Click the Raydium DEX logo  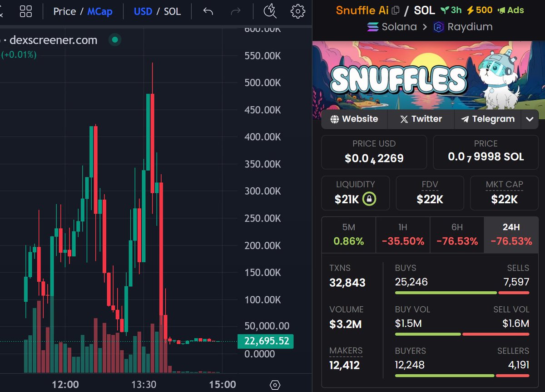point(438,27)
